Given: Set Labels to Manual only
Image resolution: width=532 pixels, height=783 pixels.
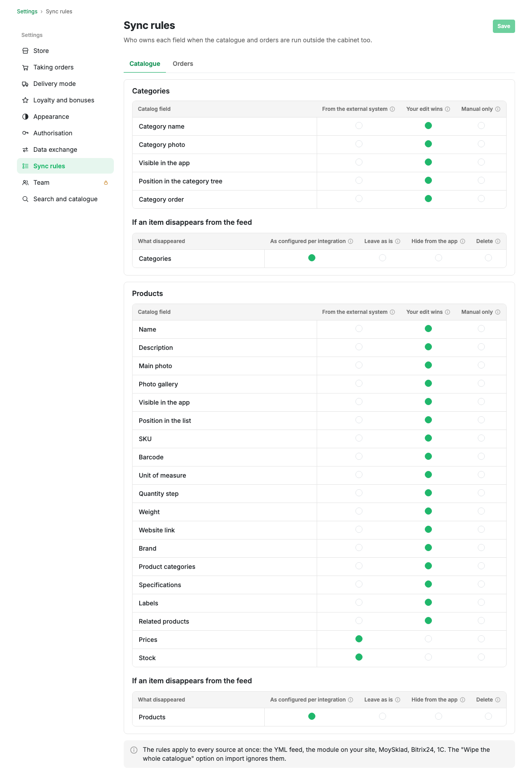Looking at the screenshot, I should pyautogui.click(x=481, y=602).
